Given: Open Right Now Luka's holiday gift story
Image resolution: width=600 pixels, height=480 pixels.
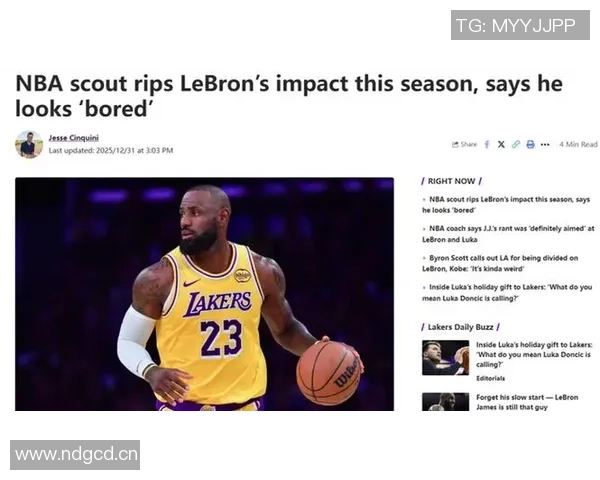Looking at the screenshot, I should 507,292.
